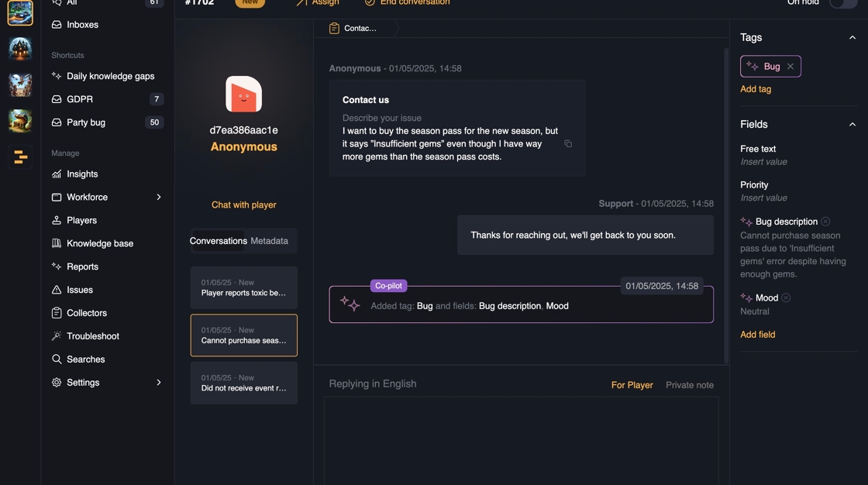The height and width of the screenshot is (485, 868).
Task: Switch to the Private note tab
Action: pos(689,385)
